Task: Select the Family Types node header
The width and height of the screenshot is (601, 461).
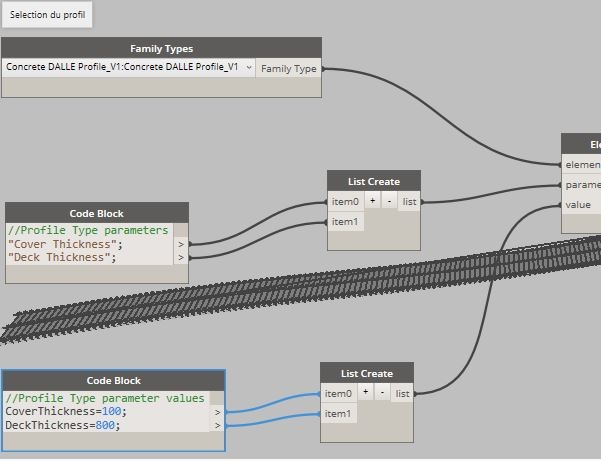Action: (161, 48)
